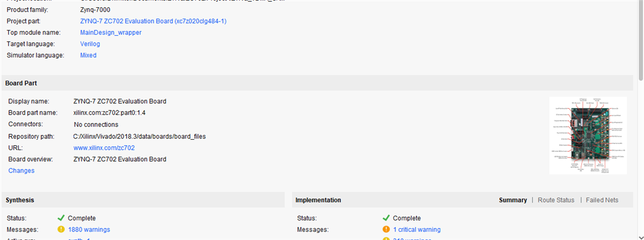Screen dimensions: 644x240
Task: Click the yellow synthesis warnings icon
Action: [61, 229]
